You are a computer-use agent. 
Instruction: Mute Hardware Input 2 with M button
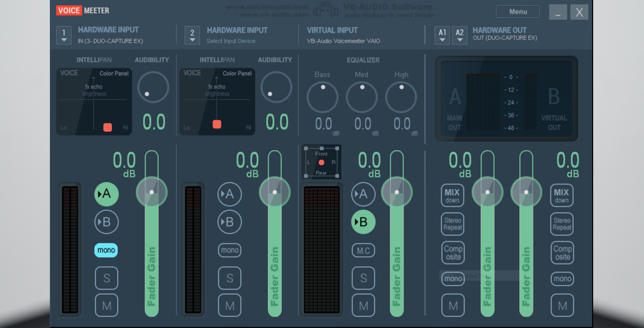[230, 305]
